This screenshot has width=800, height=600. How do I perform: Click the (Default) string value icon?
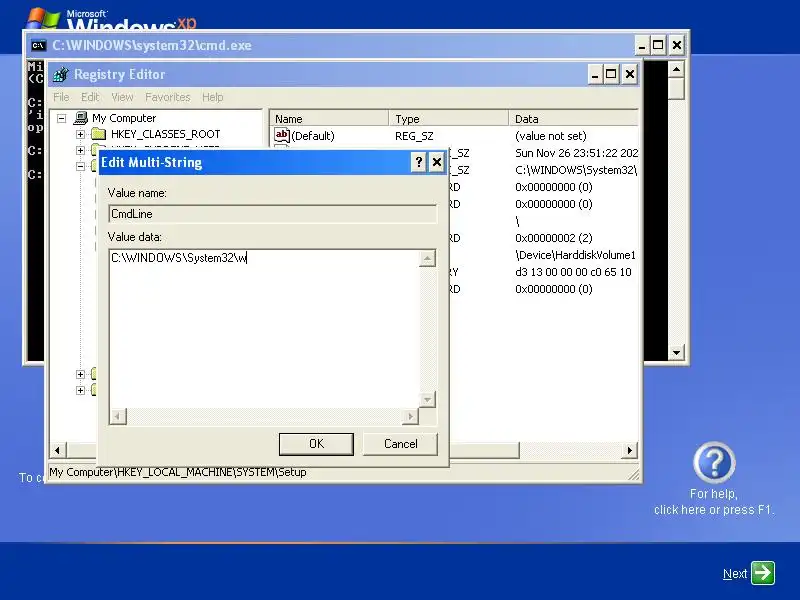(282, 135)
